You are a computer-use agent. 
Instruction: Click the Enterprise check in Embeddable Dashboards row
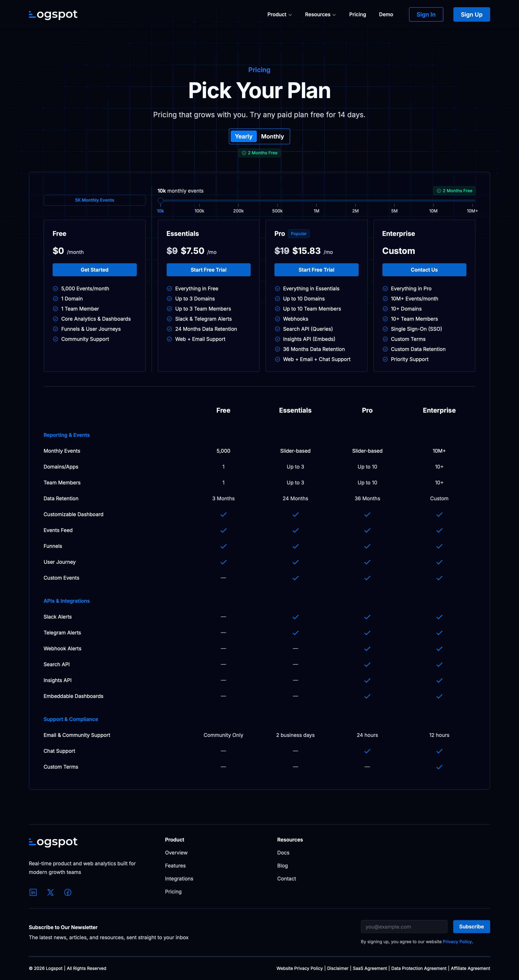pyautogui.click(x=439, y=696)
